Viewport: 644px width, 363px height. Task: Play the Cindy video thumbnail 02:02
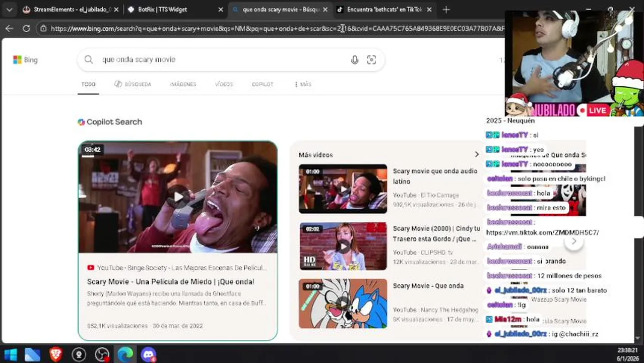(x=343, y=247)
